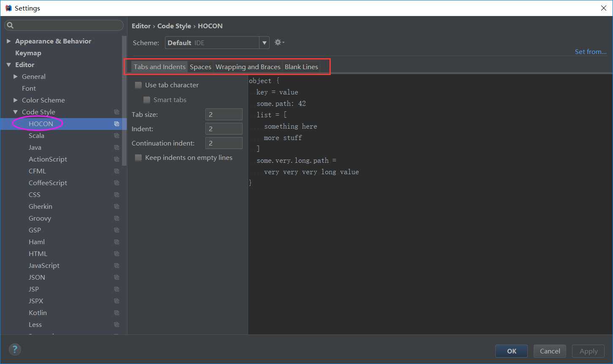Click the Apply button
613x364 pixels.
tap(589, 351)
